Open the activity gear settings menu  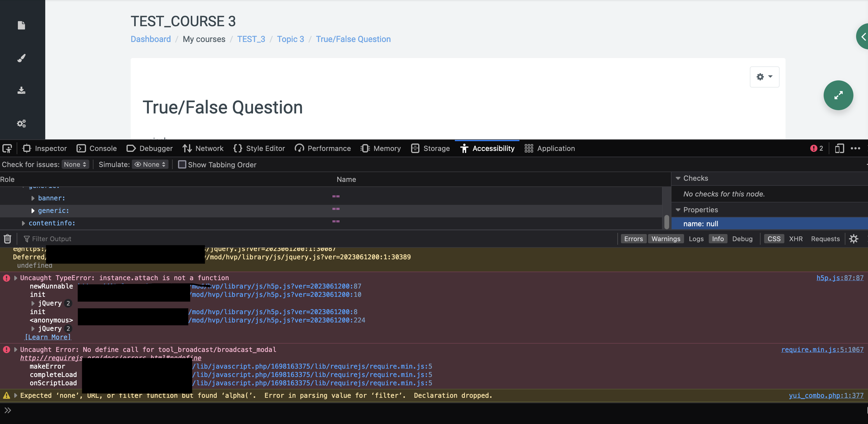764,77
